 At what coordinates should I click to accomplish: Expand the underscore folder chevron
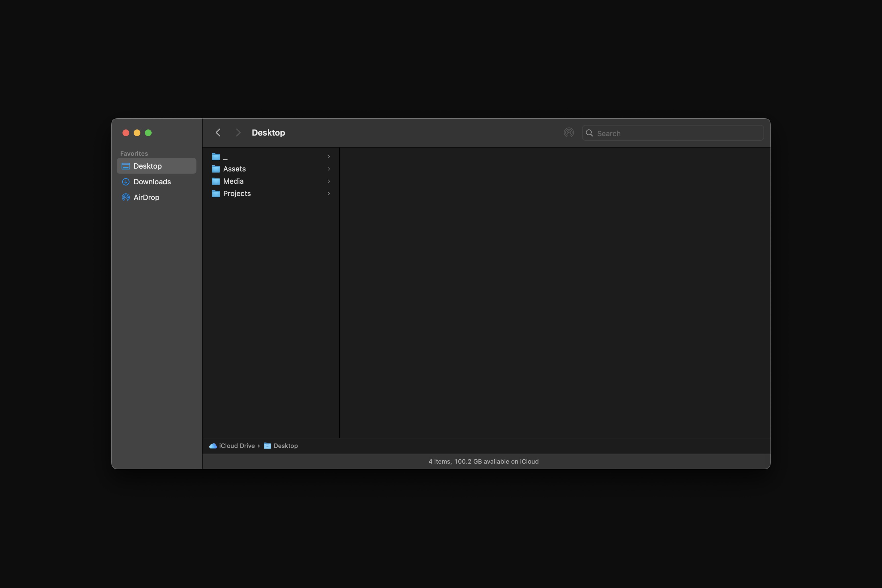point(328,157)
